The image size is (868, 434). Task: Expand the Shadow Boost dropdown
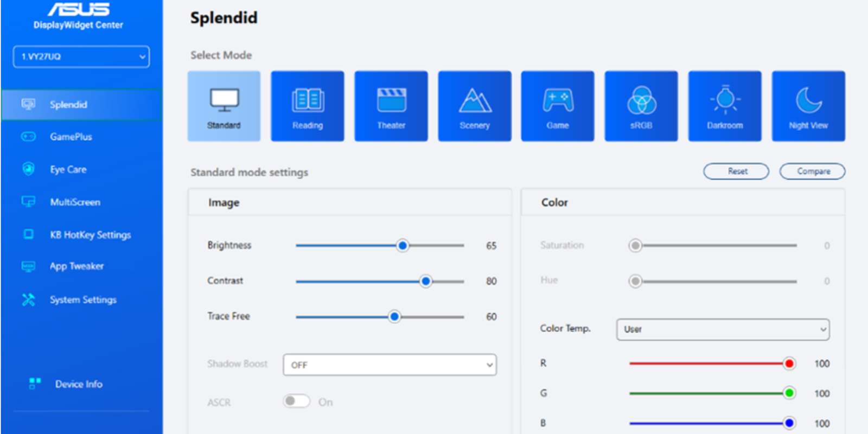tap(390, 365)
